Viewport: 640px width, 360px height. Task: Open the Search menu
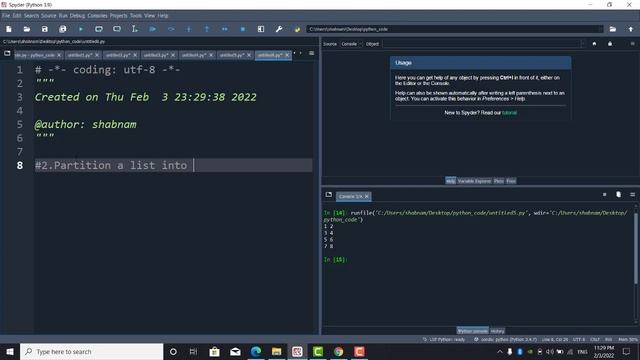coord(31,16)
